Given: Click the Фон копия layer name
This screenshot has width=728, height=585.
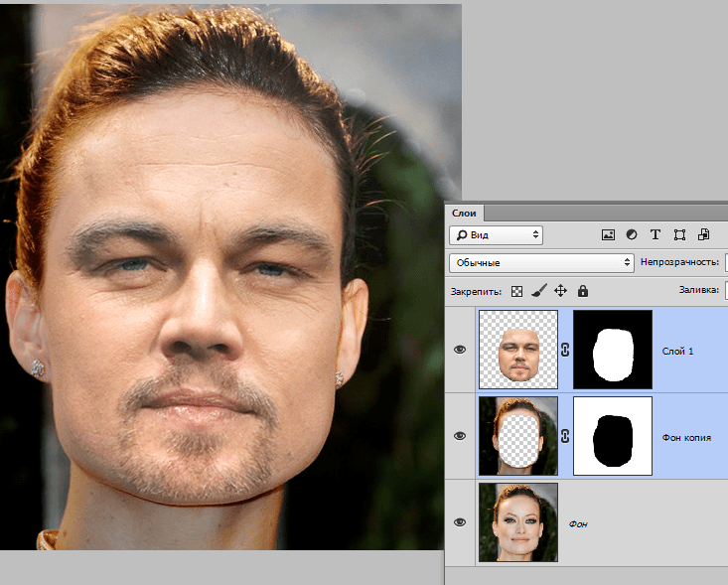Looking at the screenshot, I should tap(686, 437).
